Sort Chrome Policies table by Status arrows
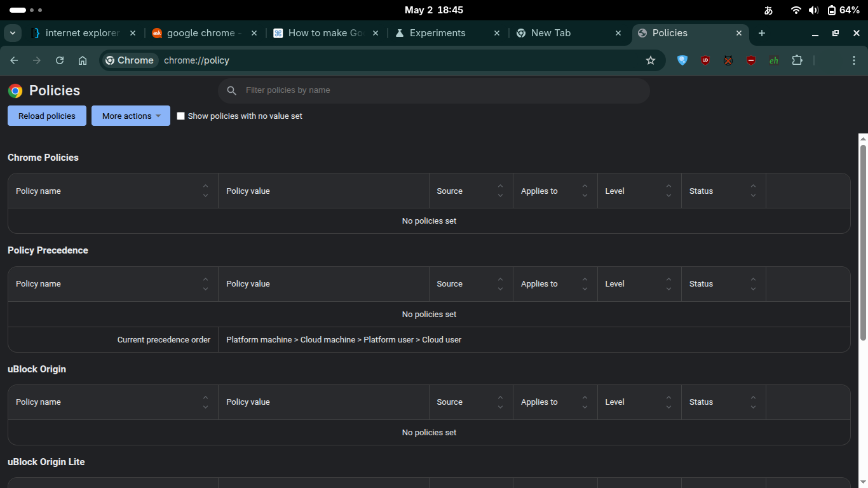The image size is (868, 488). tap(753, 191)
